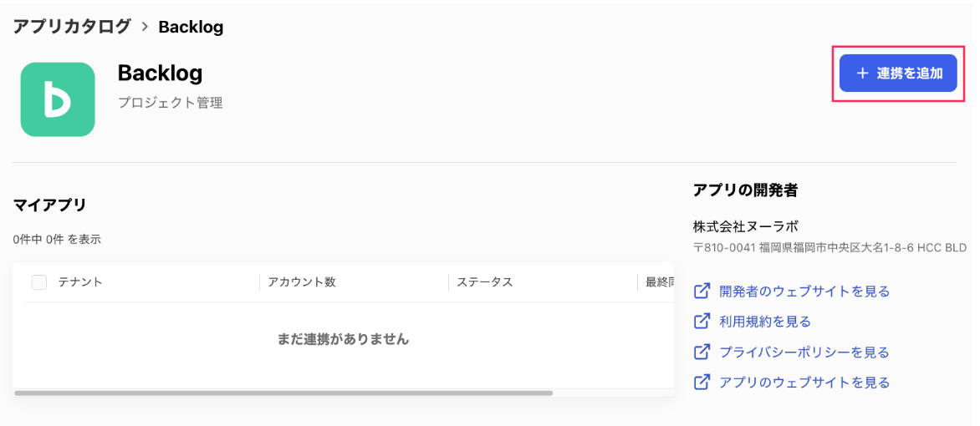Open the 開発者のウェブサイトを見る link

click(x=804, y=292)
